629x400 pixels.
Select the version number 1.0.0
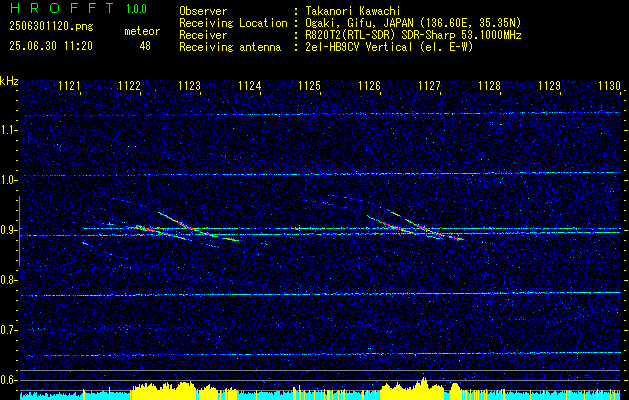(136, 9)
